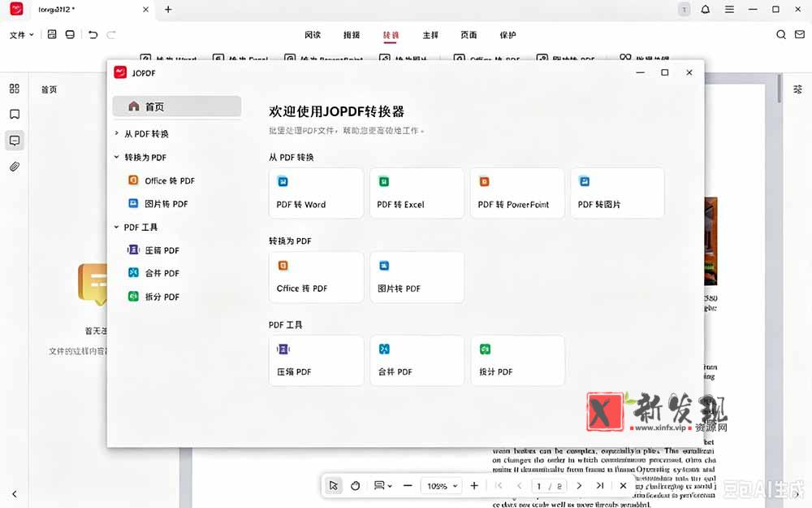This screenshot has height=508, width=812.
Task: Open the 文件 menu dropdown
Action: [x=21, y=35]
